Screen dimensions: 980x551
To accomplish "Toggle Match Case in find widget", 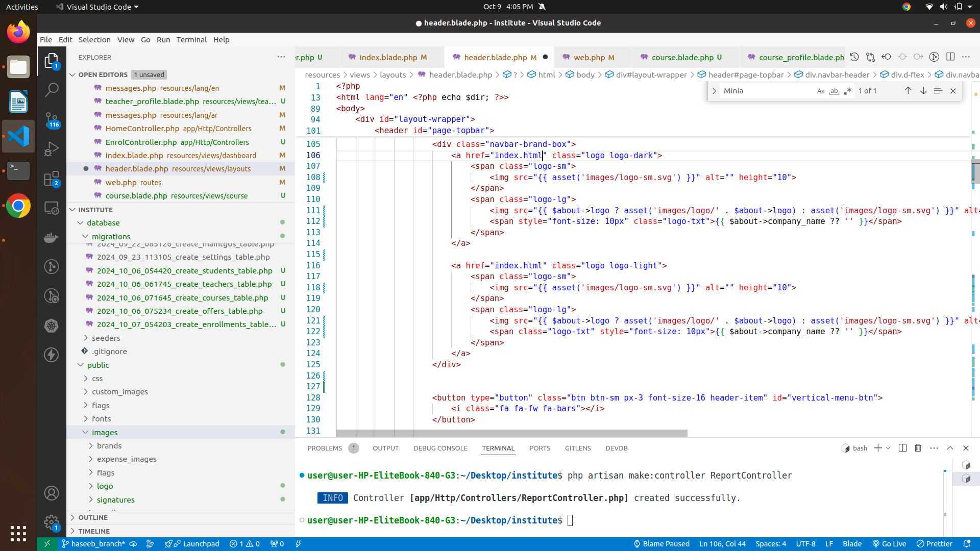I will pyautogui.click(x=821, y=91).
